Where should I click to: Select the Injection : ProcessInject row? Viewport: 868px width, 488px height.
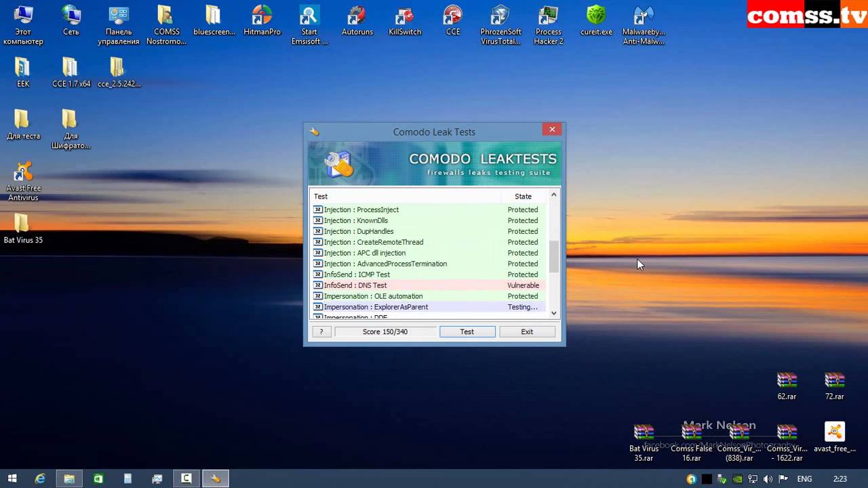click(429, 209)
